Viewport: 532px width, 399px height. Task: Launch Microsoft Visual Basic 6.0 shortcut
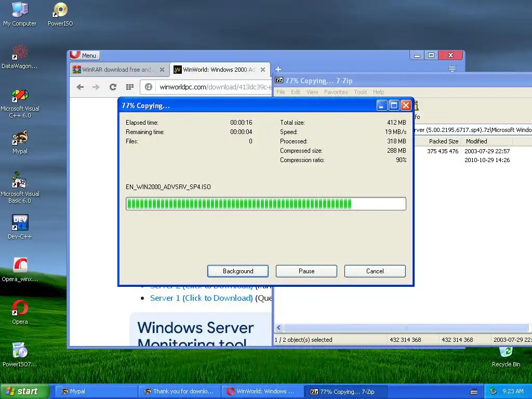pos(20,188)
